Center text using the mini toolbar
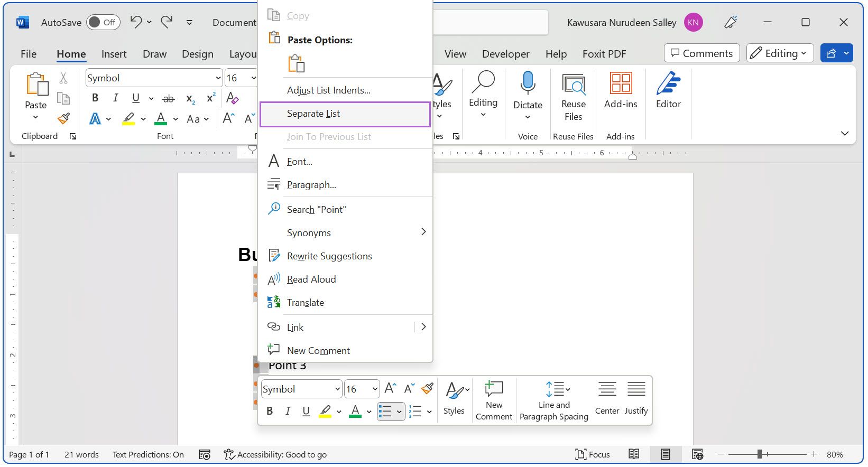This screenshot has height=467, width=868. point(607,399)
